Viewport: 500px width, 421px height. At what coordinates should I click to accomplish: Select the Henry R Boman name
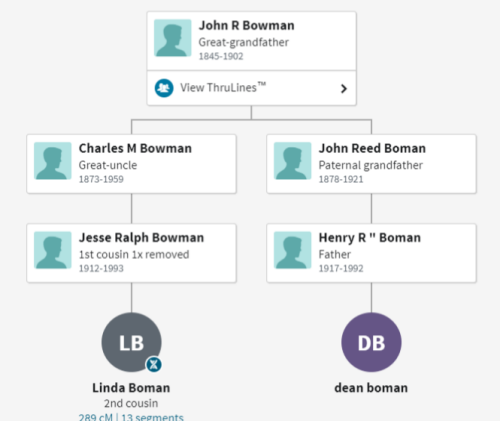370,238
